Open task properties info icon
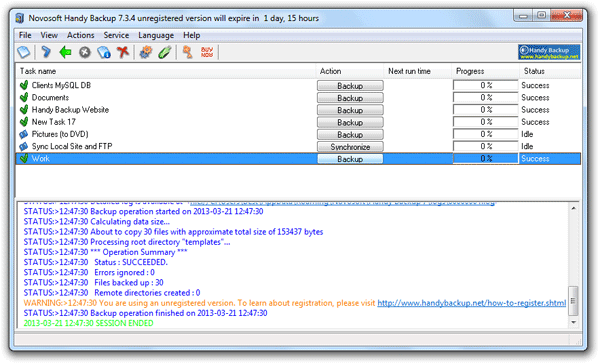 point(104,52)
